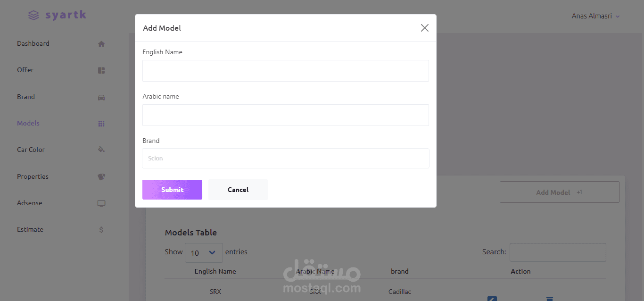Click the syartk brand name text
Image resolution: width=644 pixels, height=301 pixels.
point(66,15)
